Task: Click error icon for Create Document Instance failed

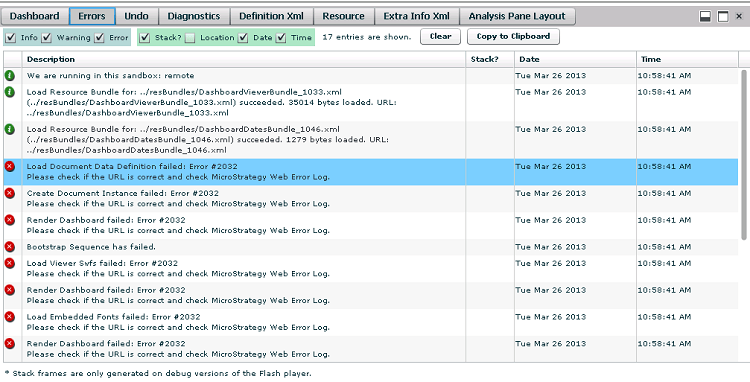Action: click(10, 193)
